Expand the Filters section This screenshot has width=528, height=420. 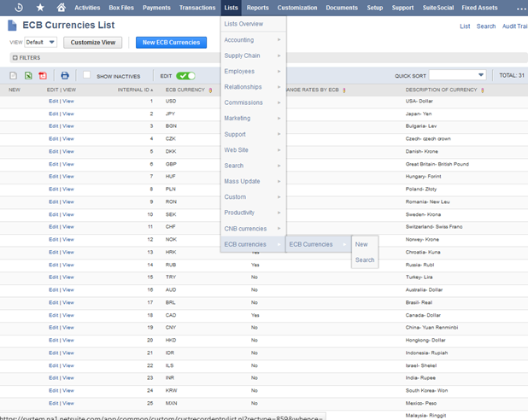coord(26,58)
